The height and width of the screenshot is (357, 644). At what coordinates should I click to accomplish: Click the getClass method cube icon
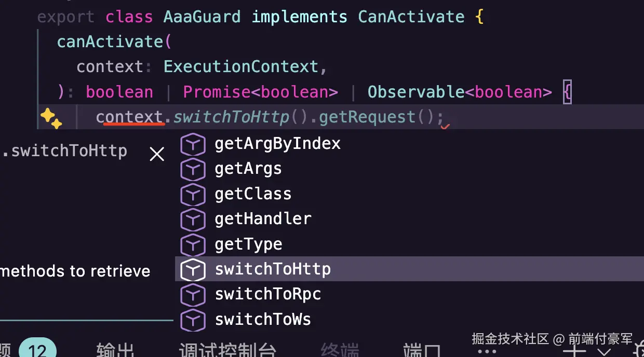(x=193, y=194)
